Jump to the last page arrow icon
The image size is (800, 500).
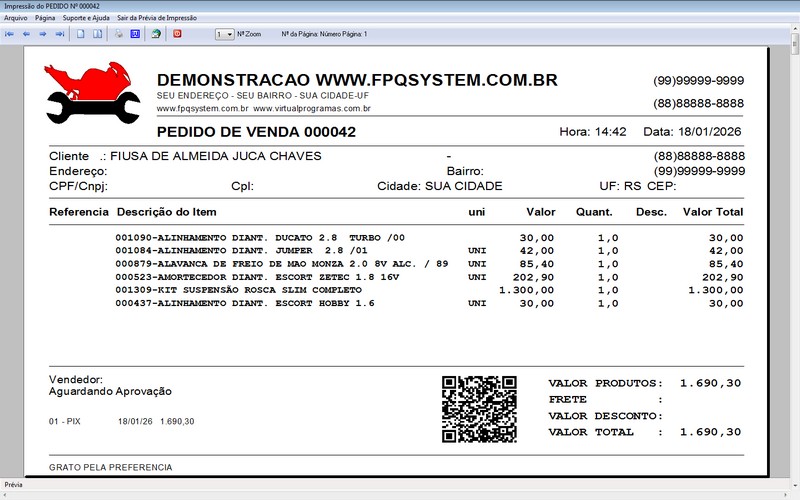pyautogui.click(x=60, y=34)
